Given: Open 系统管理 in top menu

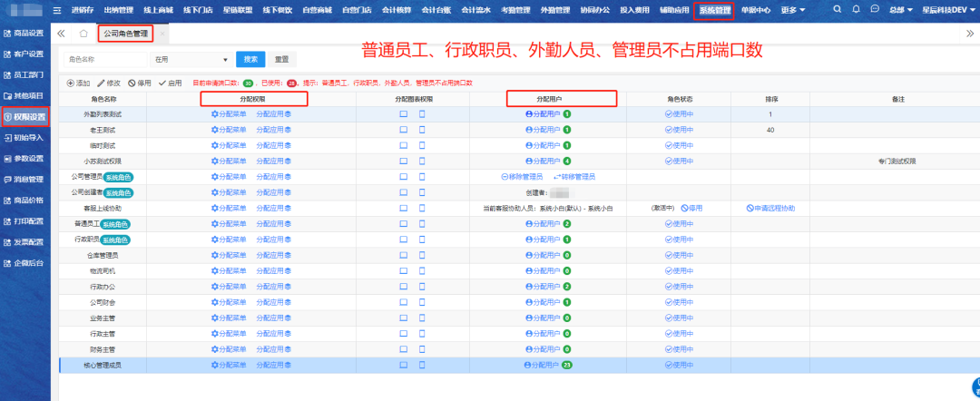Looking at the screenshot, I should point(714,10).
